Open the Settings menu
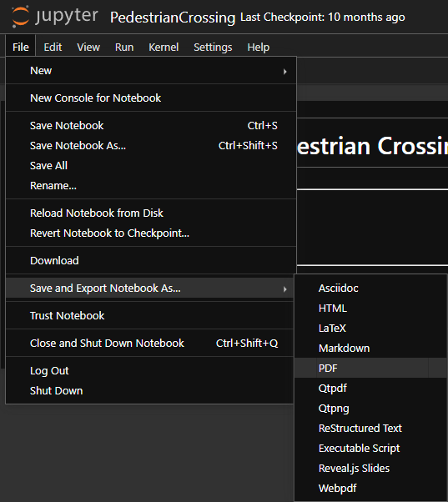This screenshot has height=502, width=448. click(x=213, y=47)
